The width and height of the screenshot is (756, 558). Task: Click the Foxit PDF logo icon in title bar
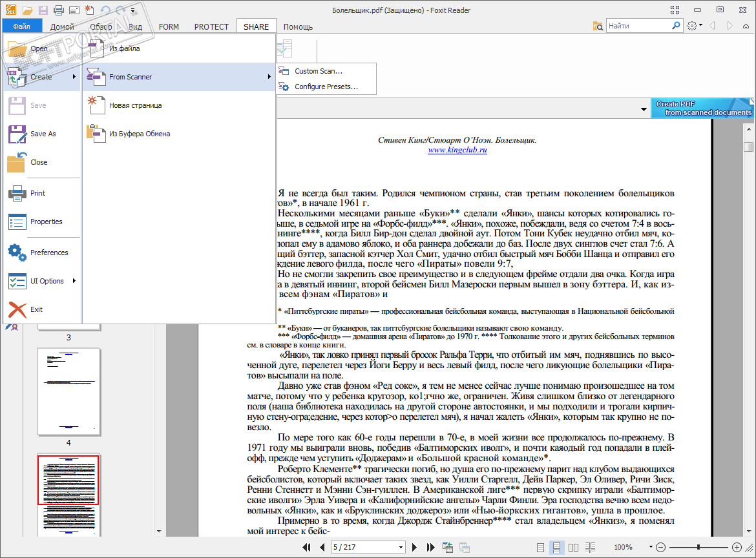pos(10,10)
